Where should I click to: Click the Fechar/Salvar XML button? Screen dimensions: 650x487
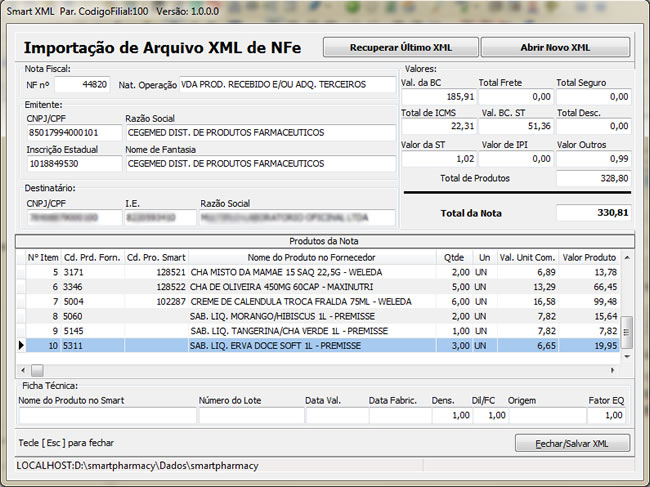pos(572,443)
